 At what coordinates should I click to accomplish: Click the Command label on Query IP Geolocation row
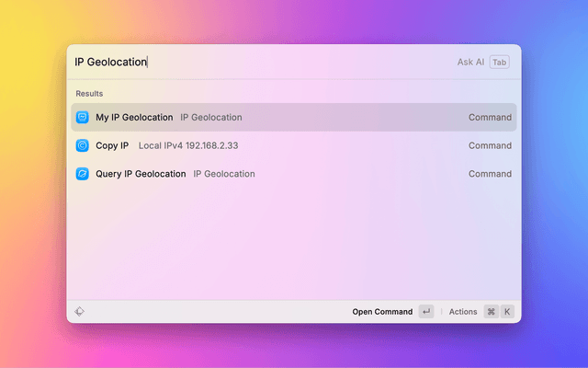coord(490,174)
